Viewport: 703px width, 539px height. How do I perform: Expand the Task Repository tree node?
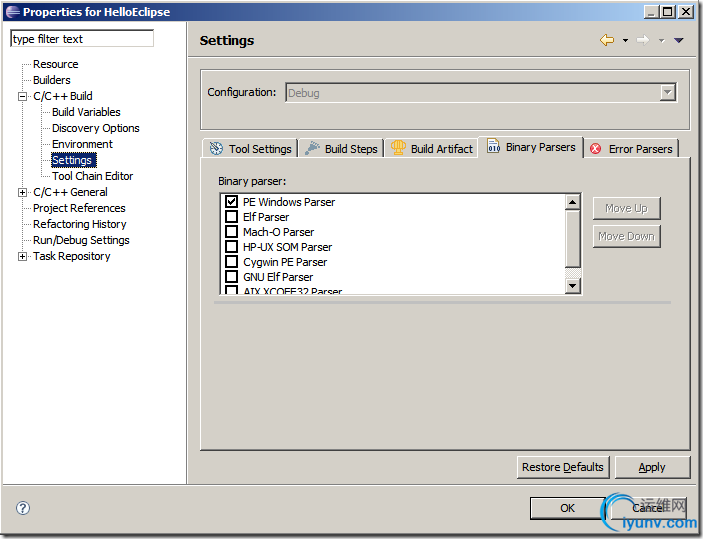pos(23,256)
